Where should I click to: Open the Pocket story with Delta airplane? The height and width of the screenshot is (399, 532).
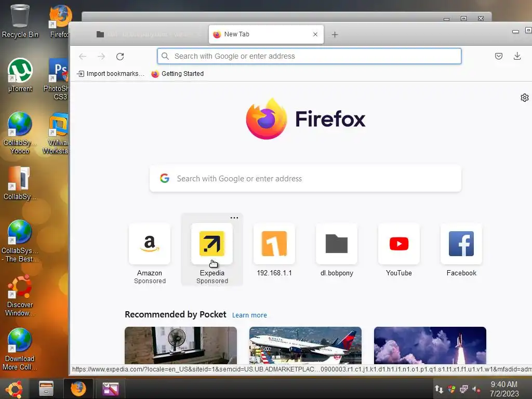[305, 345]
